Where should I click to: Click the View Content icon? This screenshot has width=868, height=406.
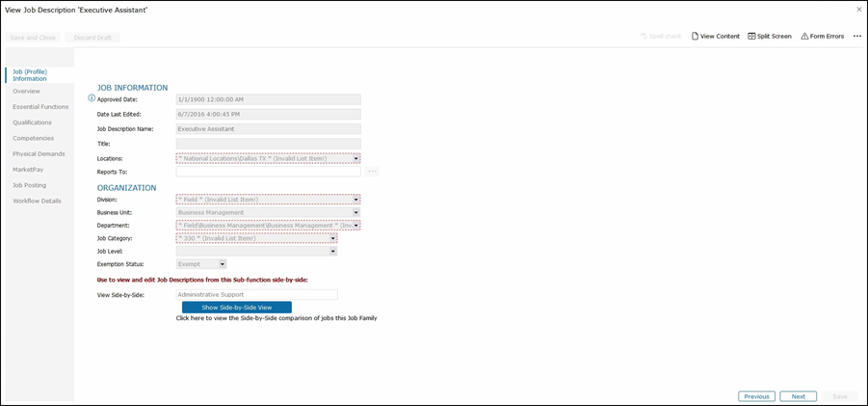click(695, 37)
